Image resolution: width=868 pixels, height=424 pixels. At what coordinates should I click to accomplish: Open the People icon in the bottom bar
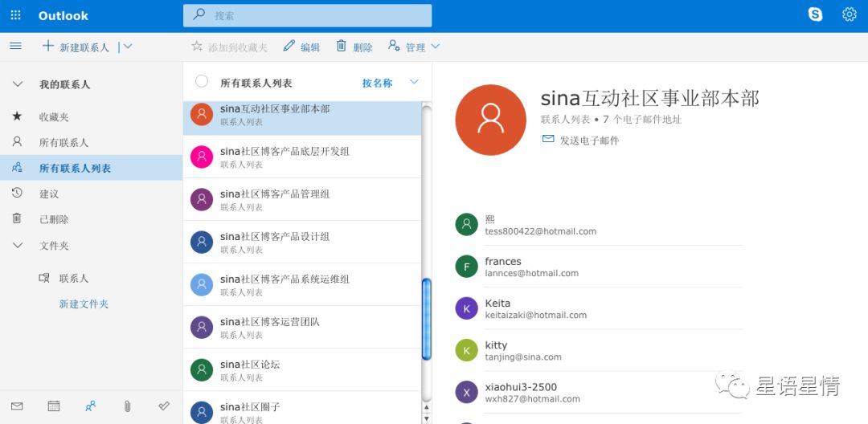90,406
